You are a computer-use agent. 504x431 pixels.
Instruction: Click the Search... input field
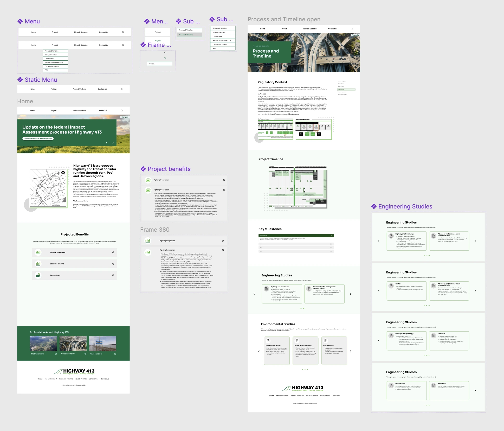[x=160, y=64]
